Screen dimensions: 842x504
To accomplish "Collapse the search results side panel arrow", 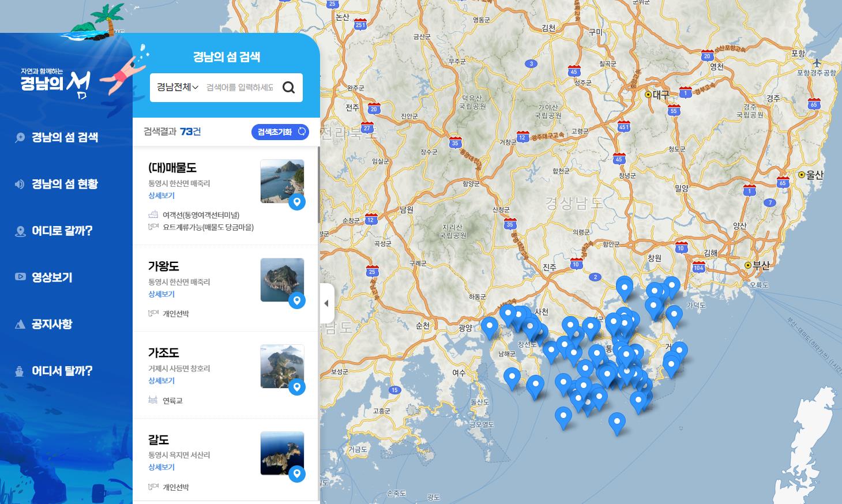I will point(326,303).
